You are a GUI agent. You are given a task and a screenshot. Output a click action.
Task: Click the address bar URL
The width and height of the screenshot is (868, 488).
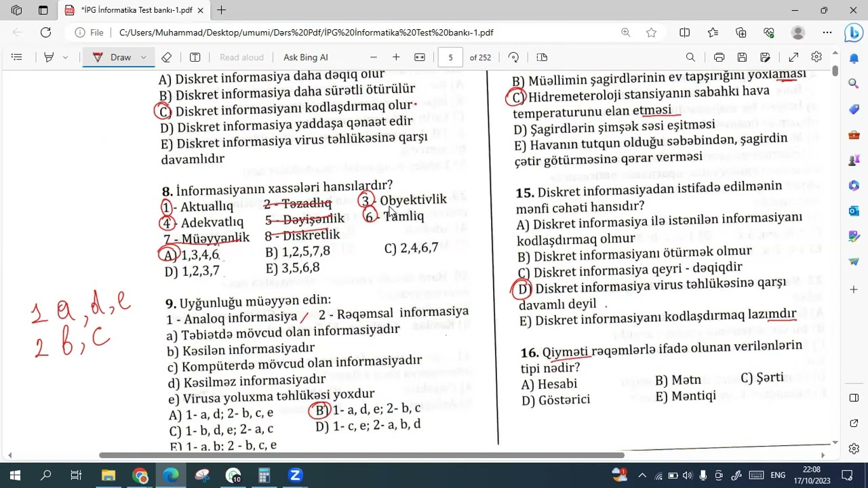pos(306,33)
